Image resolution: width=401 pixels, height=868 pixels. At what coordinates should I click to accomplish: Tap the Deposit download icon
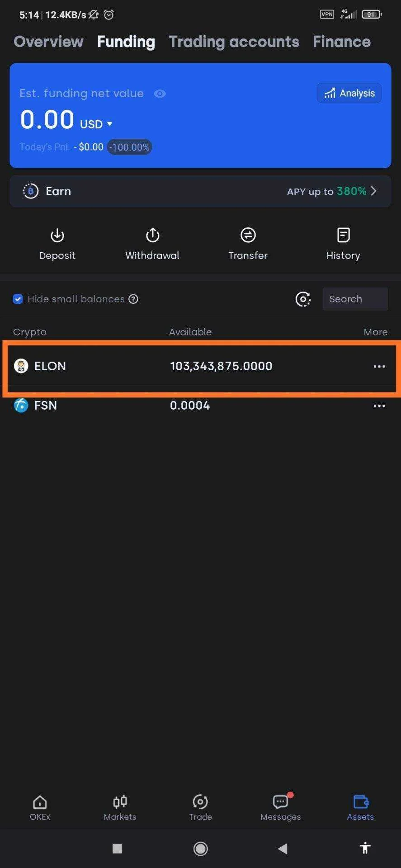[57, 235]
